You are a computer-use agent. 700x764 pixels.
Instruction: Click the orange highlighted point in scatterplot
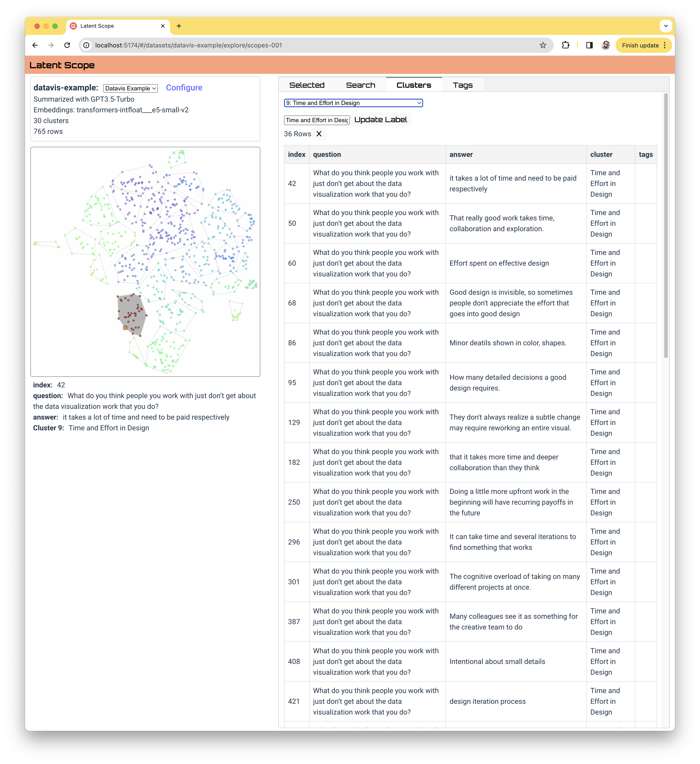tap(125, 328)
